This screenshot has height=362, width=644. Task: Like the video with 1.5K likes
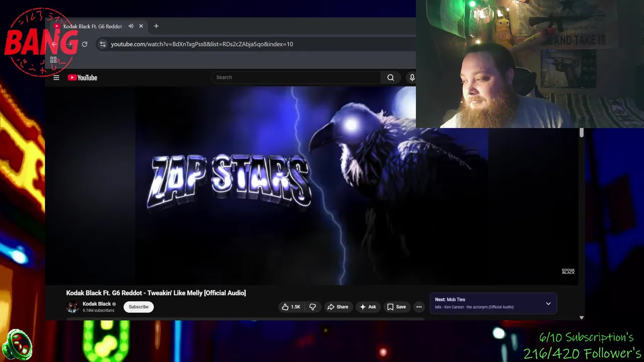[x=291, y=307]
